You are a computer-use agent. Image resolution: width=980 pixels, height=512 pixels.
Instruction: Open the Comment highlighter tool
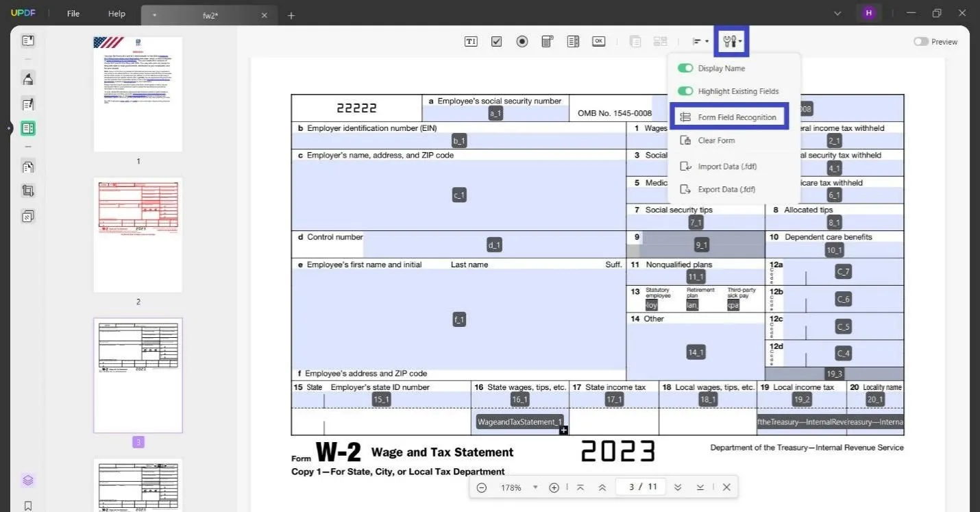[x=28, y=79]
